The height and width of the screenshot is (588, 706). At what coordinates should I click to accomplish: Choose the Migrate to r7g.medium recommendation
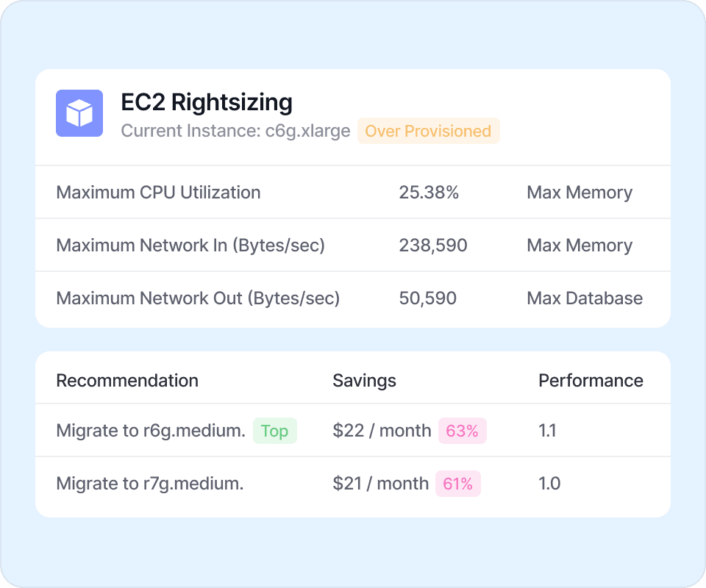(x=149, y=484)
